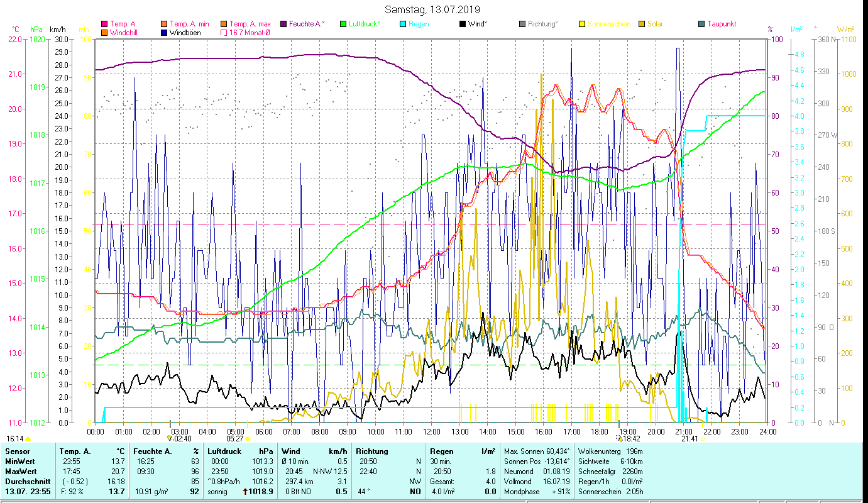The image size is (868, 503).
Task: Click the dark blue Windböen legend square
Action: (165, 33)
